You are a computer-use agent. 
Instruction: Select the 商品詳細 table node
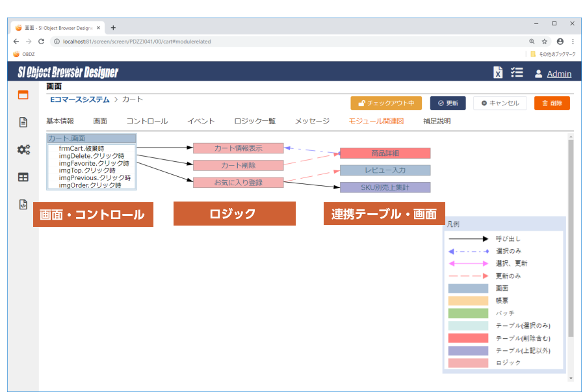tap(385, 153)
